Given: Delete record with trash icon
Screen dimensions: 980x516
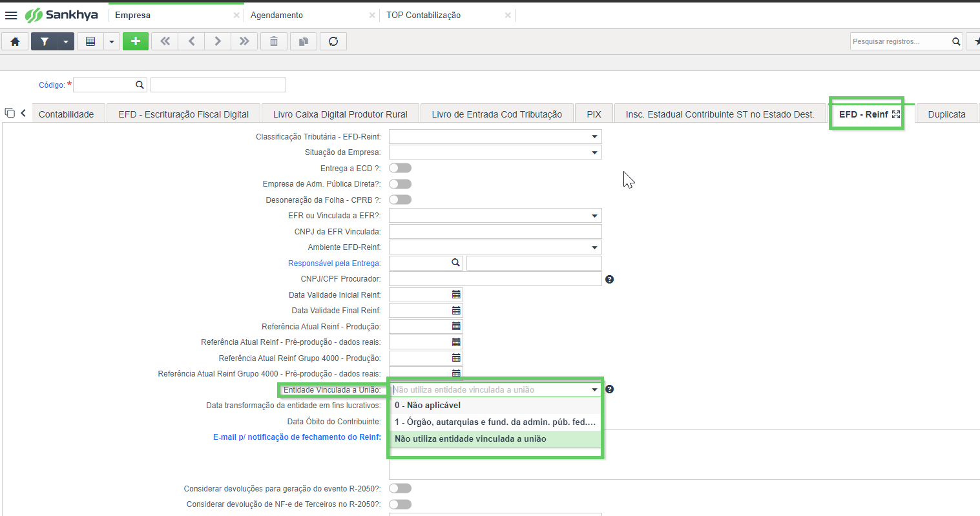Looking at the screenshot, I should pyautogui.click(x=274, y=41).
